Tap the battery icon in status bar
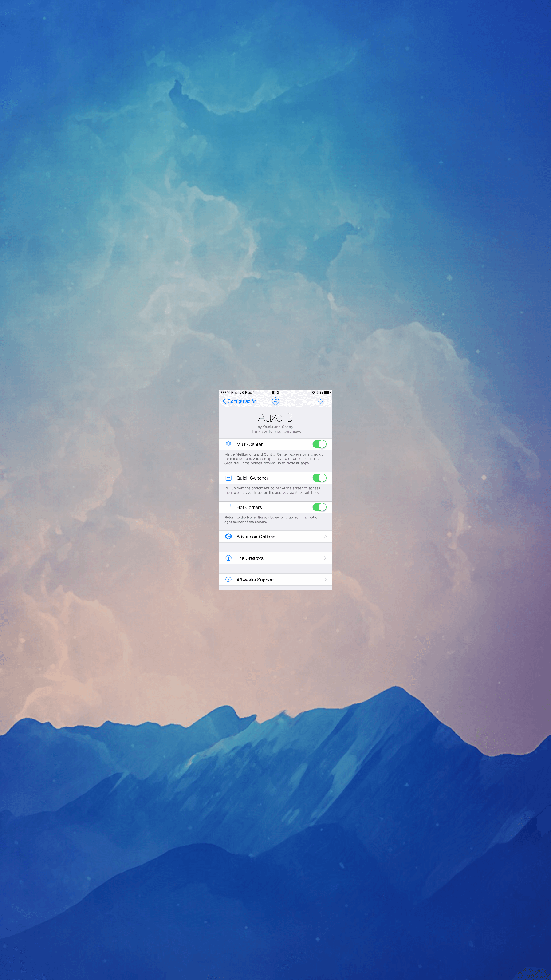This screenshot has height=980, width=551. tap(327, 393)
